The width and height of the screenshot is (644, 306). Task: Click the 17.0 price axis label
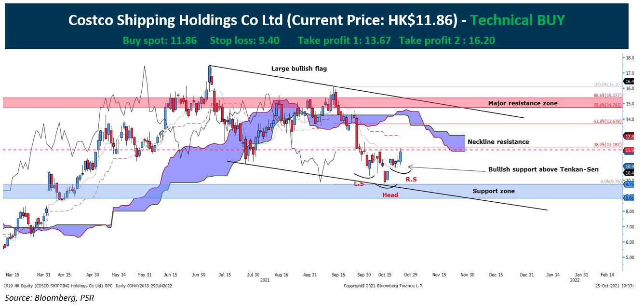[x=630, y=73]
